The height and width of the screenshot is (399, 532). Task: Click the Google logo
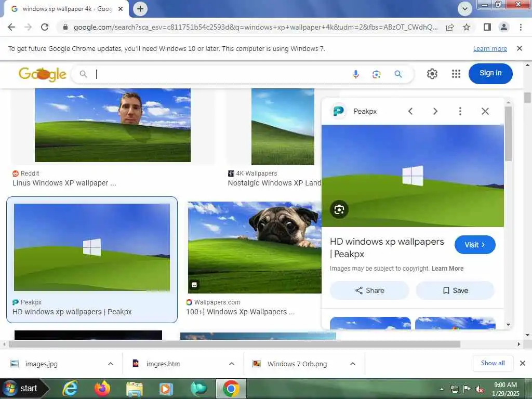point(43,74)
